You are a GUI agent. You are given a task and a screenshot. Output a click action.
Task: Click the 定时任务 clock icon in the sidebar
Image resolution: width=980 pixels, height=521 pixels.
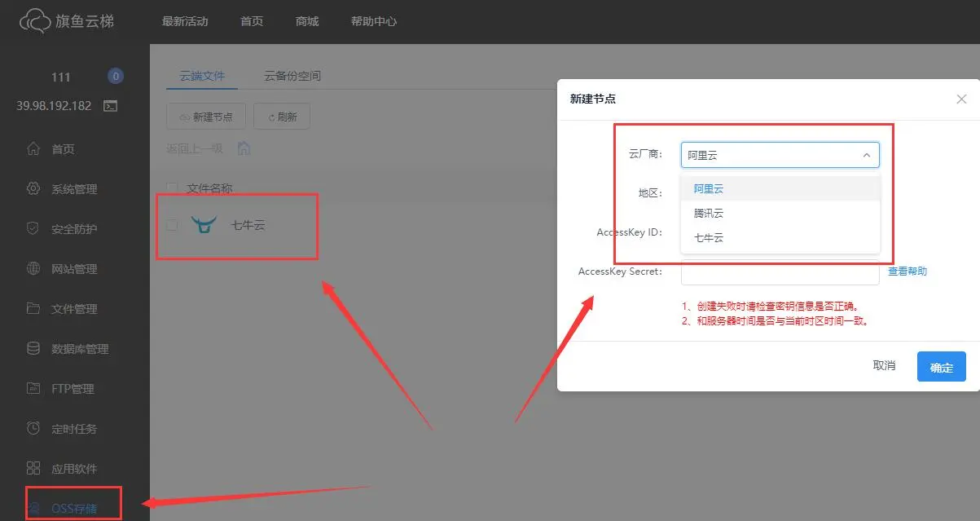(33, 429)
